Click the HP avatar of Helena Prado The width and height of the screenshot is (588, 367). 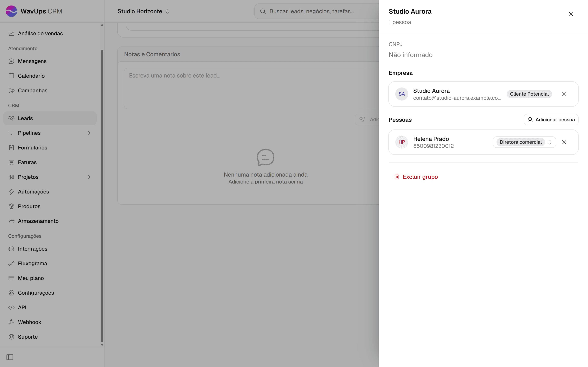402,142
